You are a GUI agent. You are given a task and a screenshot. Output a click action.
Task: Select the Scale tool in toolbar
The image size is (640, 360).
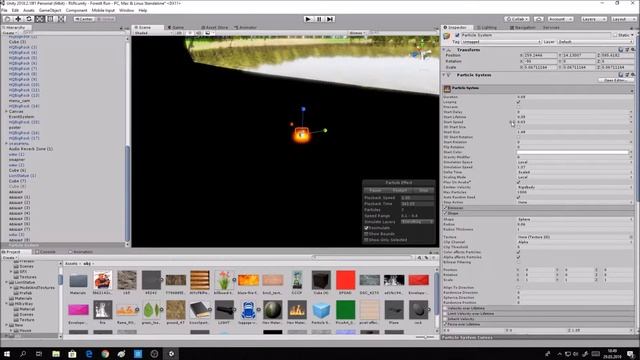pos(40,19)
